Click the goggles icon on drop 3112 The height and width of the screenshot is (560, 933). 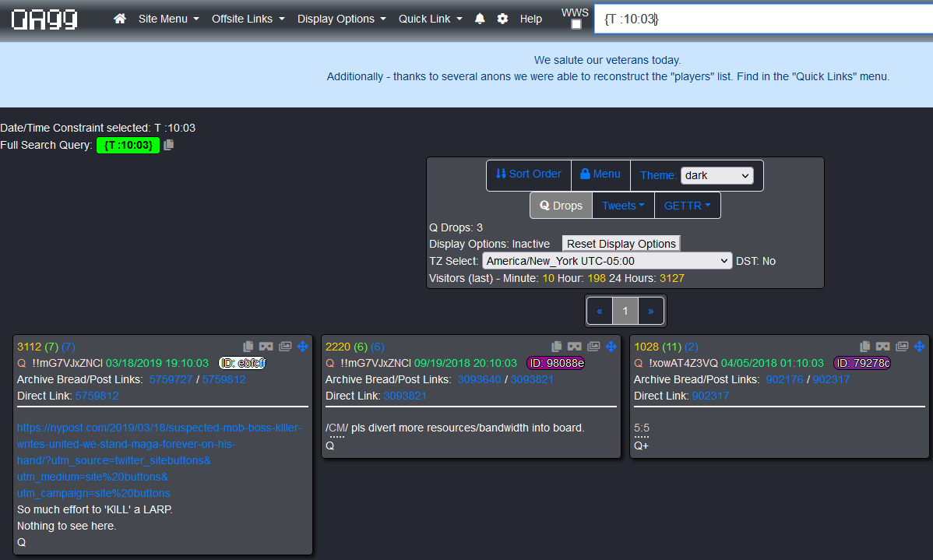(x=266, y=347)
